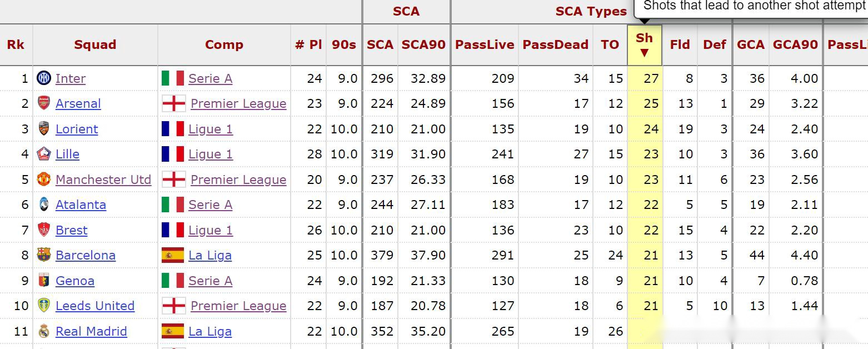Sort table by SCA90 column
Image resolution: width=868 pixels, height=349 pixels.
(x=423, y=45)
